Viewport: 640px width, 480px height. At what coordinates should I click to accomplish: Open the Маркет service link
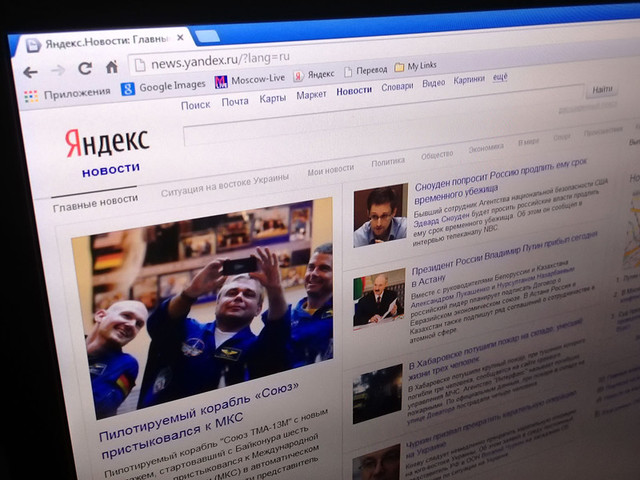(311, 95)
